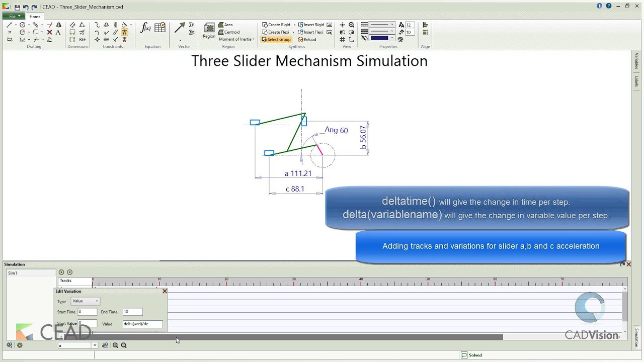Select the Line drafting tool
The width and height of the screenshot is (644, 362).
click(10, 25)
